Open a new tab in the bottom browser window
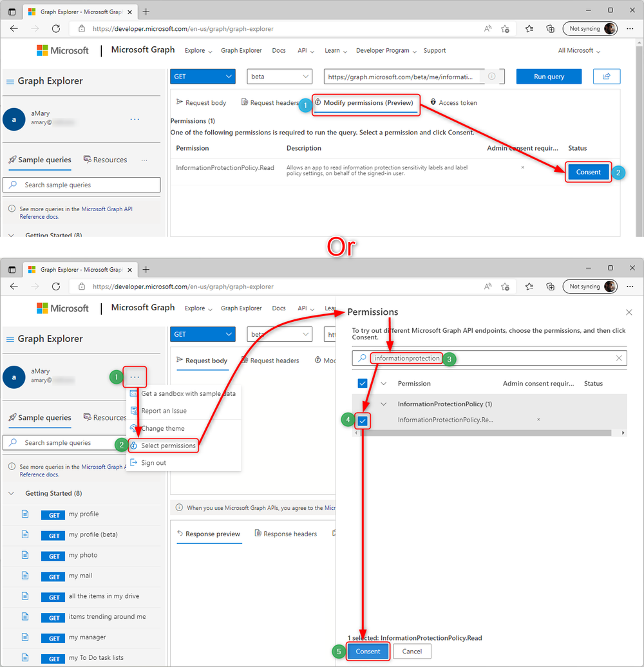The width and height of the screenshot is (644, 667). pyautogui.click(x=146, y=269)
